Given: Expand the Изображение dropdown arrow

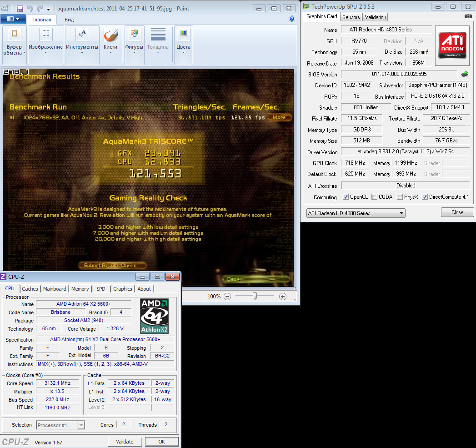Looking at the screenshot, I should click(45, 53).
